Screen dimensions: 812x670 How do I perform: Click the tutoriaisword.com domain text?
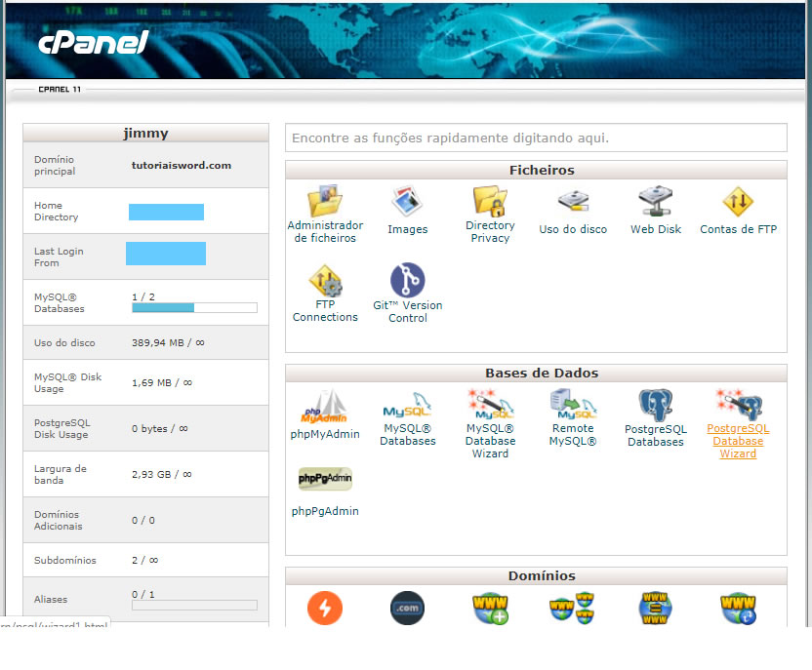click(x=182, y=165)
